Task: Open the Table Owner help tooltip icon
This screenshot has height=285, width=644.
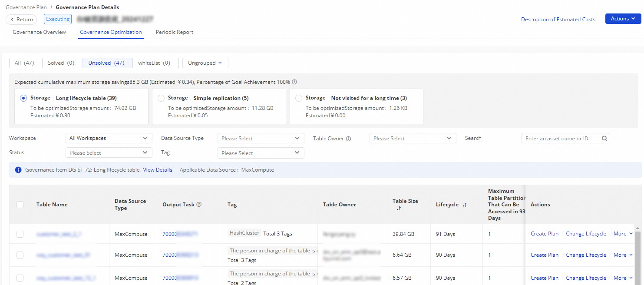Action: tap(348, 139)
